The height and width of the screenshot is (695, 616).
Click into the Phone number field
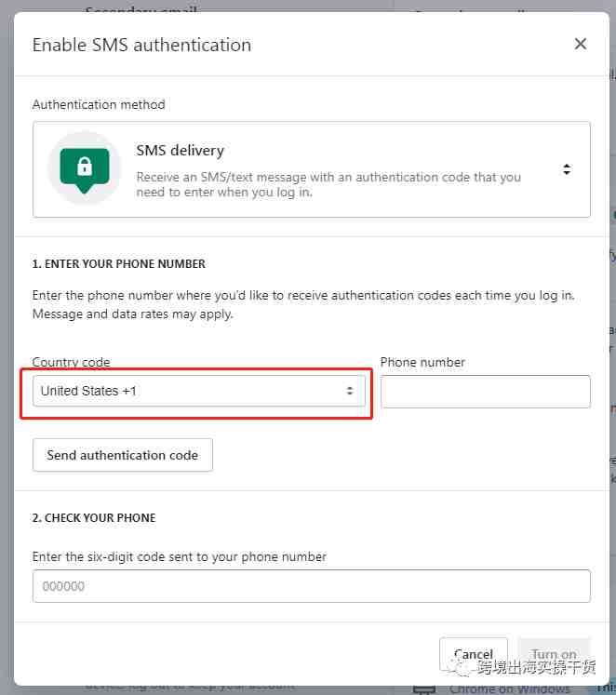point(486,392)
